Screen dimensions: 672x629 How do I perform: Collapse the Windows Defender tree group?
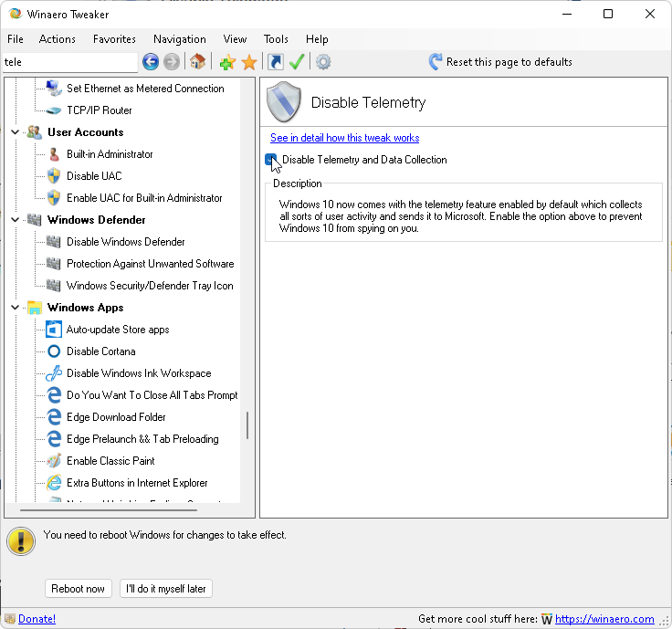click(15, 220)
